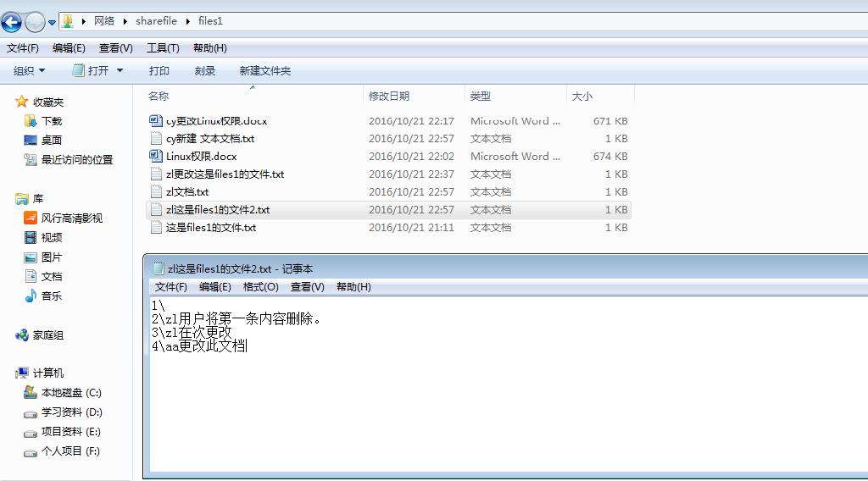Expand arrow after 网络 in address bar

tap(125, 21)
